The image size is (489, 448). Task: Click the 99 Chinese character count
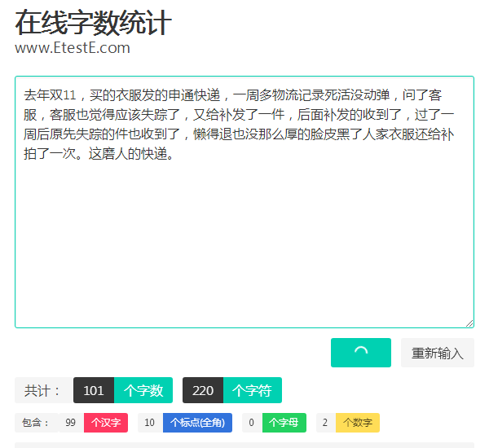[70, 423]
